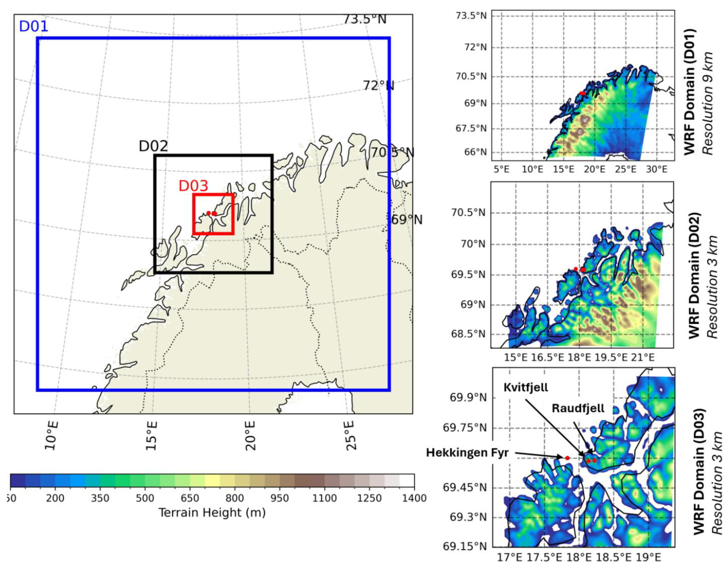The height and width of the screenshot is (571, 728).
Task: Click the dark blue colorbar start swatch
Action: tap(18, 480)
